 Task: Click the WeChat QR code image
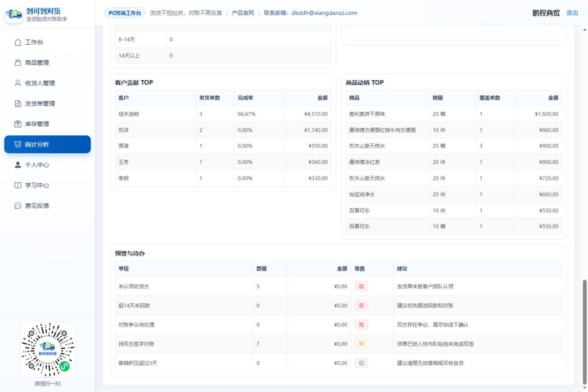coord(48,350)
